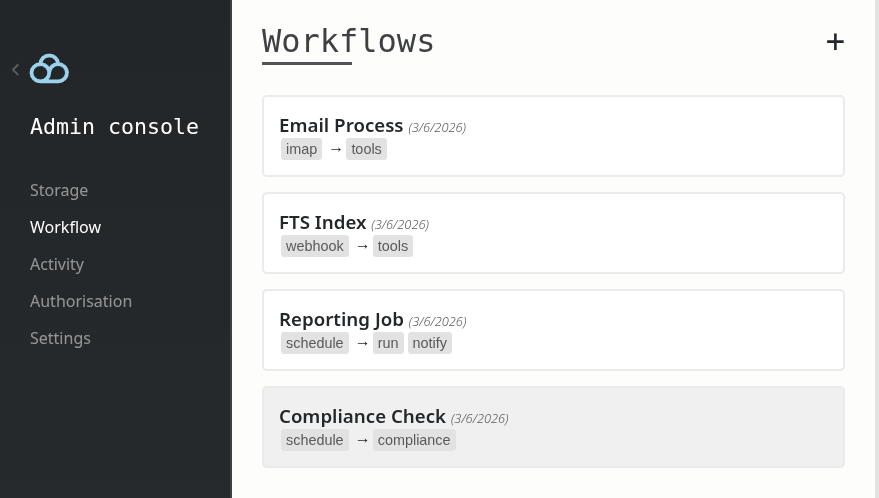Click the Workflows page heading

348,41
